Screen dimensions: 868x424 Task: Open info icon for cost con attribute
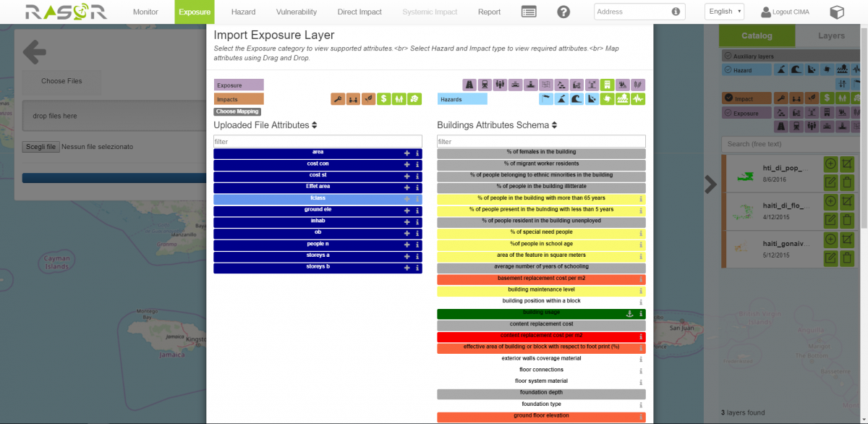pyautogui.click(x=417, y=165)
